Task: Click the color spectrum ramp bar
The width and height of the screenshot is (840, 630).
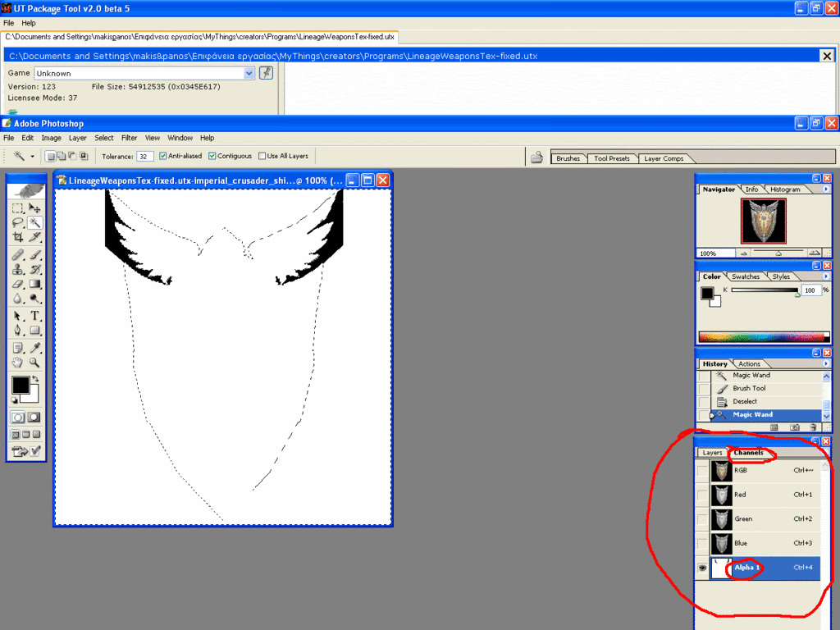Action: click(762, 336)
